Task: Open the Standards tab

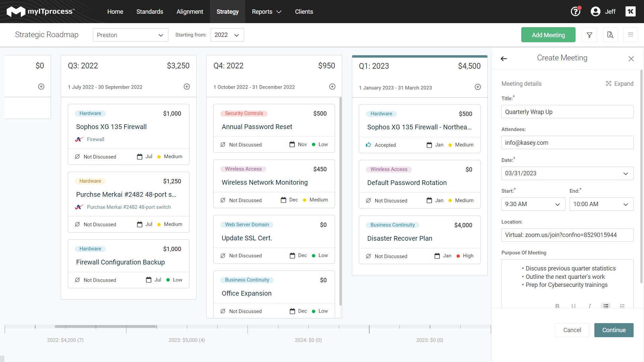Action: [x=150, y=12]
